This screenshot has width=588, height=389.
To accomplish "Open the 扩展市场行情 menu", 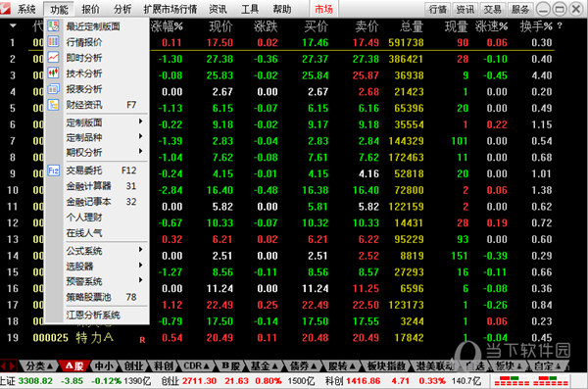I will pyautogui.click(x=171, y=9).
